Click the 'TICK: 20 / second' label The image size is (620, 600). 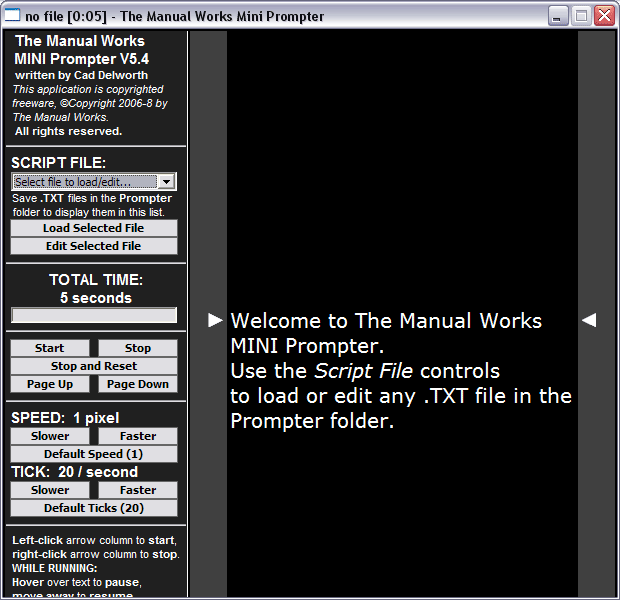[x=74, y=472]
